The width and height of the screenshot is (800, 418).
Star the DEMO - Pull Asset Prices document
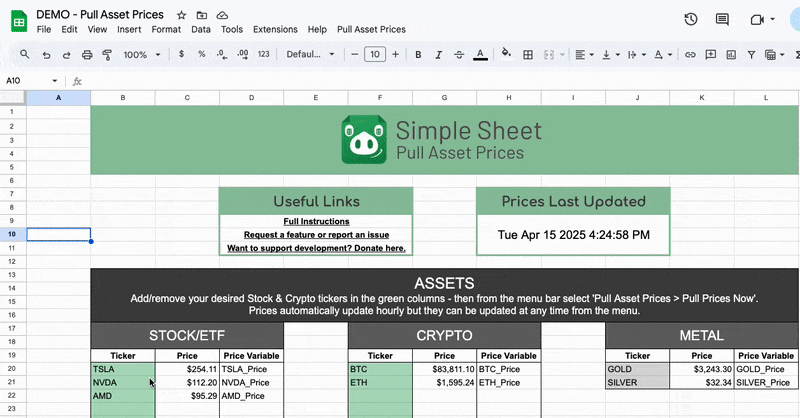pos(181,15)
